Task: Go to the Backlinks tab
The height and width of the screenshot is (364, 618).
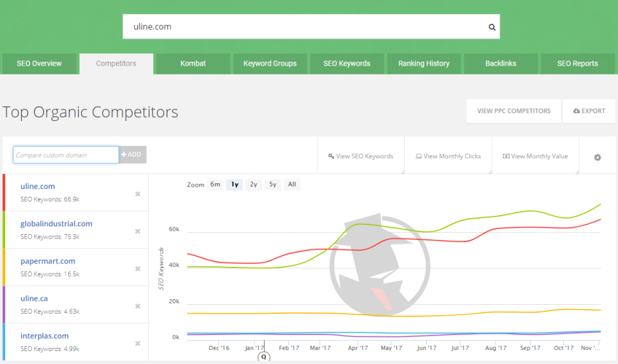Action: (501, 64)
